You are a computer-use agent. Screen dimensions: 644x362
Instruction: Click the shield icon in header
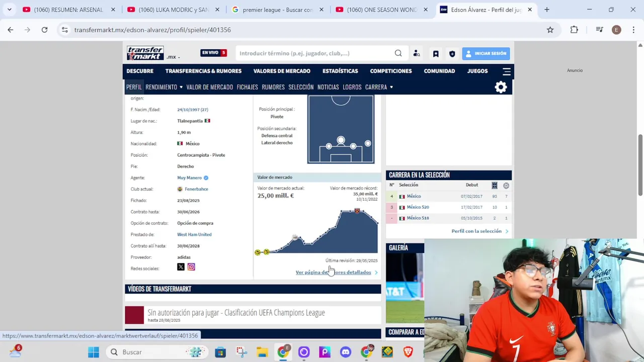point(452,53)
